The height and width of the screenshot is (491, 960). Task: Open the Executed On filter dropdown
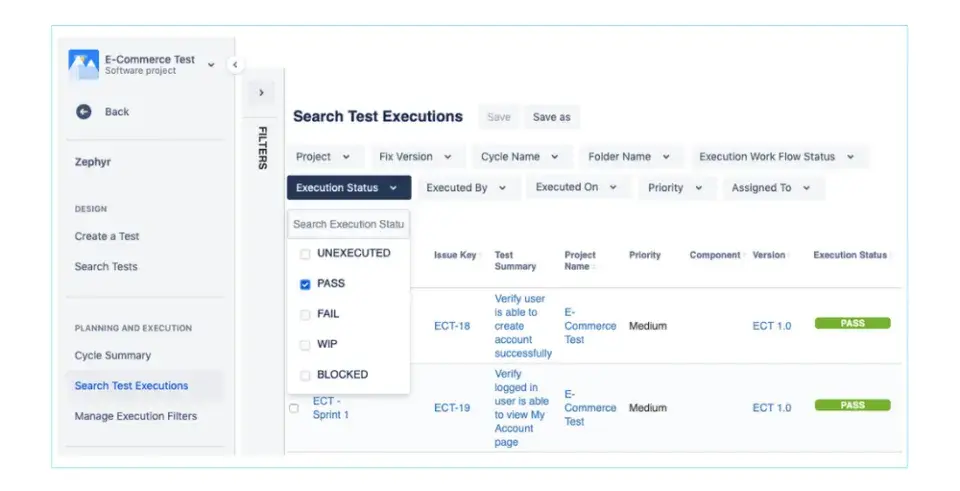pos(577,187)
